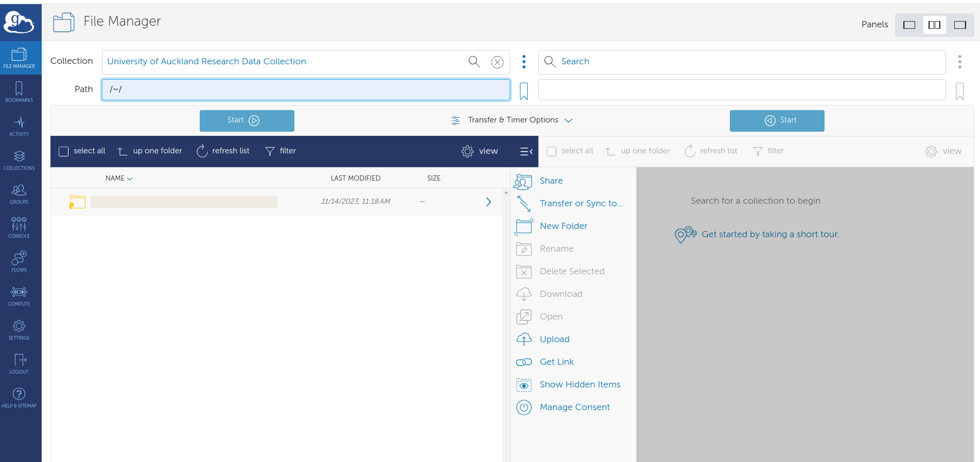Focus the Path input field
This screenshot has width=980, height=462.
tap(306, 90)
